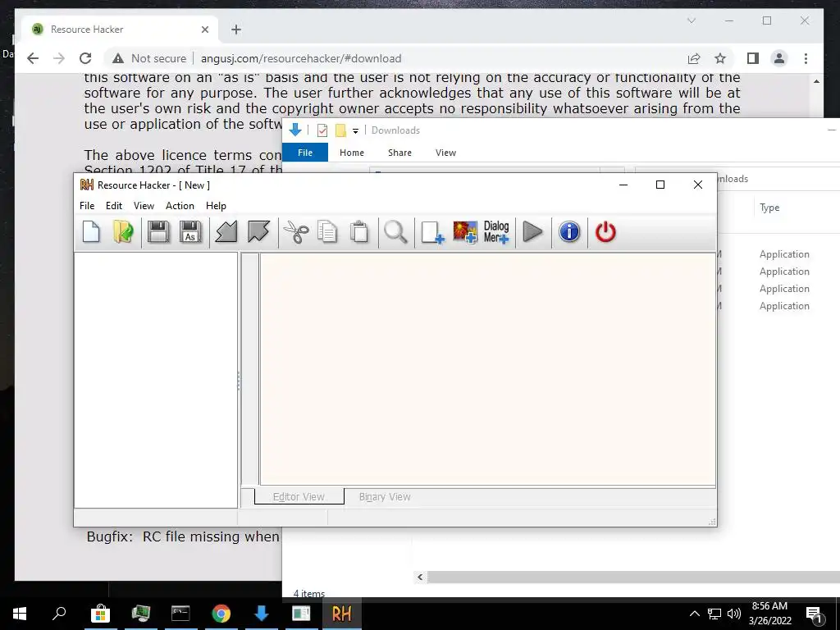Open the notification center icon
Screen dimensions: 840x630
(x=815, y=614)
